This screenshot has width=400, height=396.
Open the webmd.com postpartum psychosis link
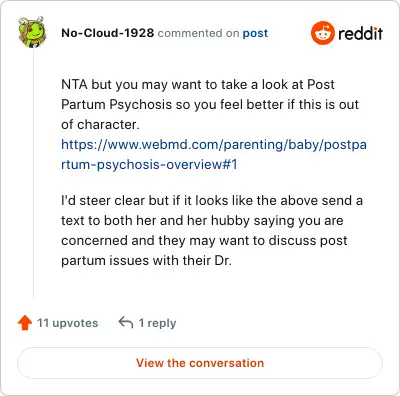pos(214,154)
